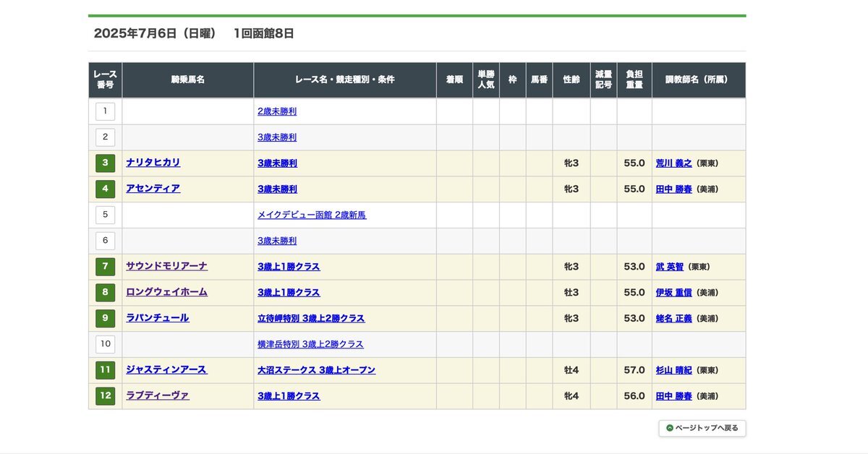This screenshot has width=868, height=454.
Task: Click the 単勝人気 column header
Action: 486,80
